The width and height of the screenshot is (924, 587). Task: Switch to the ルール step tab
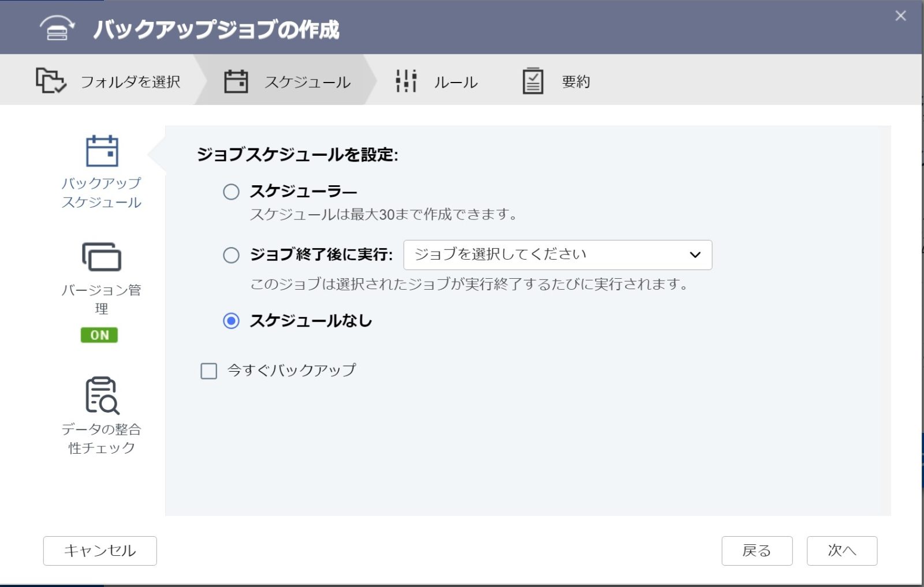pyautogui.click(x=455, y=82)
